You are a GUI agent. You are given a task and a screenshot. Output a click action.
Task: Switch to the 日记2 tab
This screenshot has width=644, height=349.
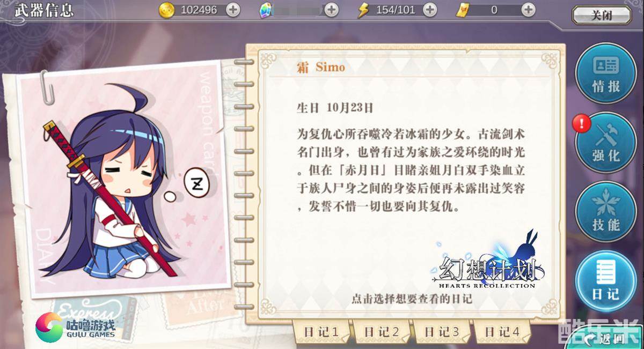tap(382, 332)
